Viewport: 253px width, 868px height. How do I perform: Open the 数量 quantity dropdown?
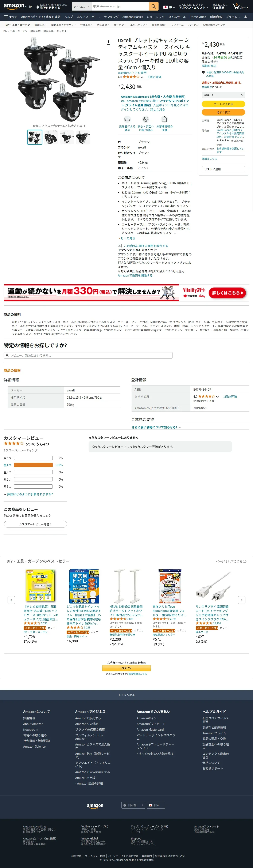(x=223, y=95)
